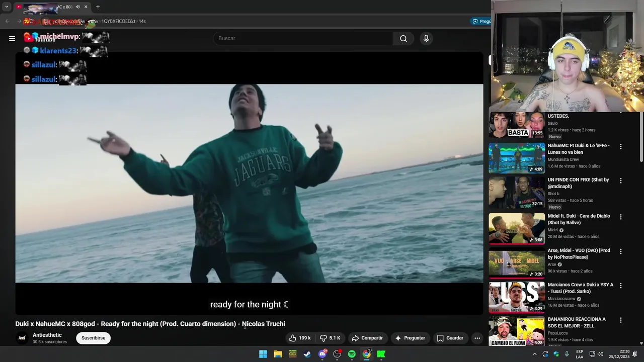Image resolution: width=644 pixels, height=362 pixels.
Task: Show hidden system tray icons chevron
Action: click(x=534, y=354)
